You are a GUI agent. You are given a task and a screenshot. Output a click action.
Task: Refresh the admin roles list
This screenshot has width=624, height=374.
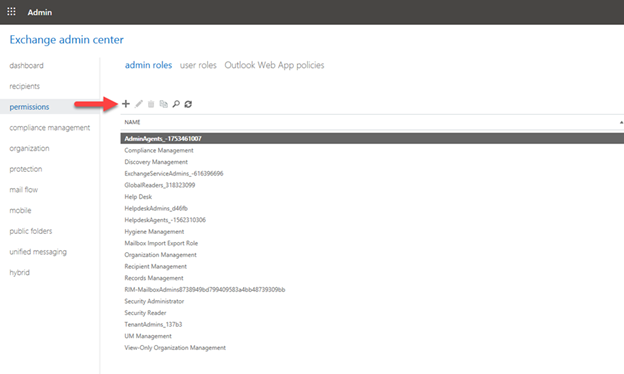[188, 104]
